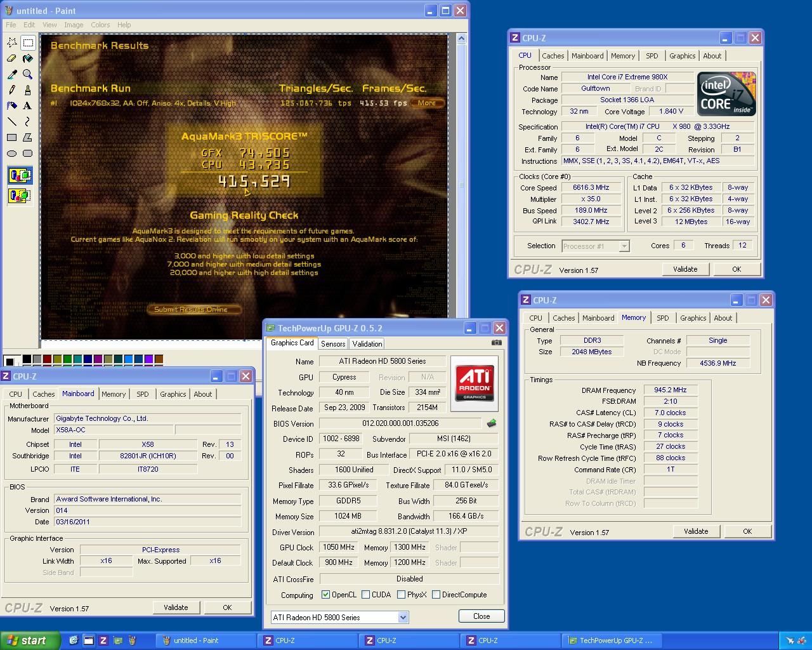The height and width of the screenshot is (650, 812).
Task: Pick the green color swatch in Paint
Action: point(67,360)
